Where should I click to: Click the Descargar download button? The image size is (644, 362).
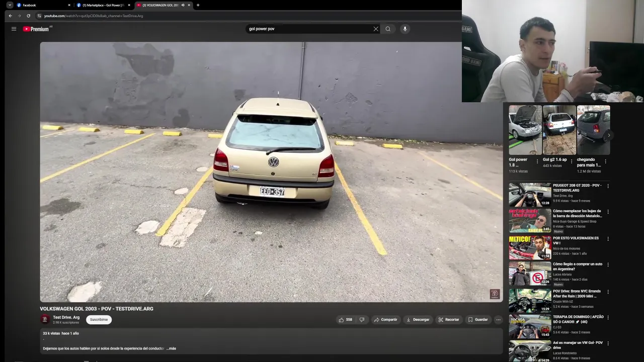click(418, 320)
